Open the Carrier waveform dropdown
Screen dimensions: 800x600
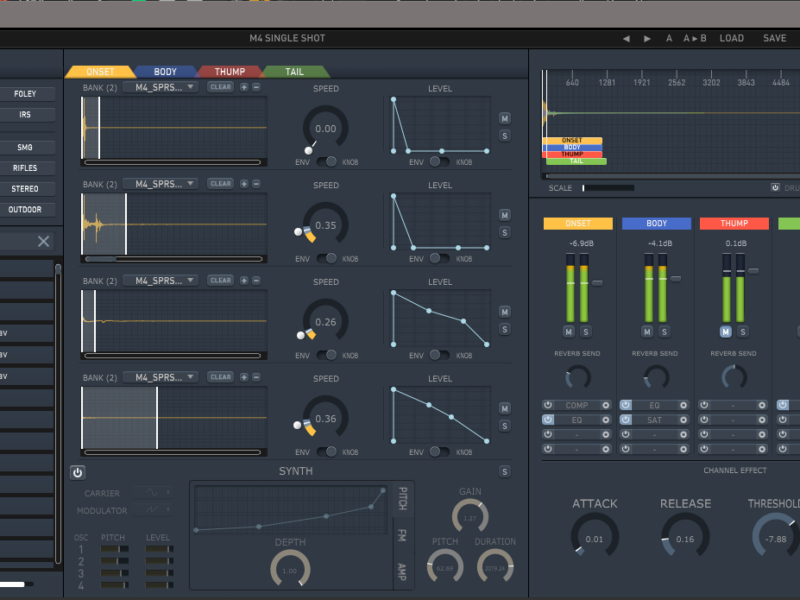[153, 493]
